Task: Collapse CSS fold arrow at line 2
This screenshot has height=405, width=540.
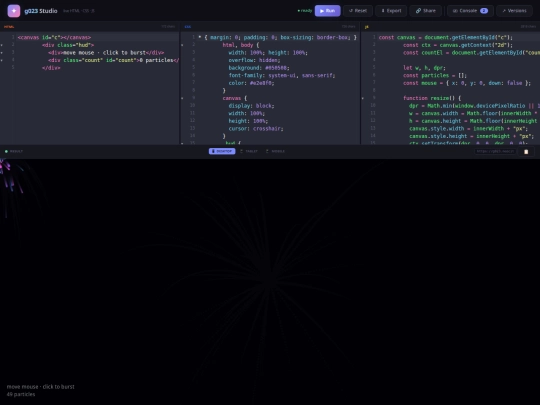Action: [x=182, y=45]
